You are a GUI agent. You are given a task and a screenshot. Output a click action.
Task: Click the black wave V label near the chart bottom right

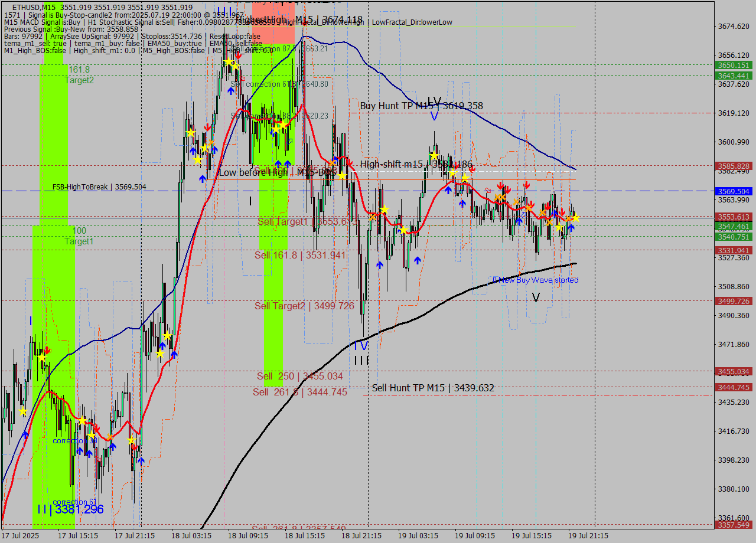(536, 297)
